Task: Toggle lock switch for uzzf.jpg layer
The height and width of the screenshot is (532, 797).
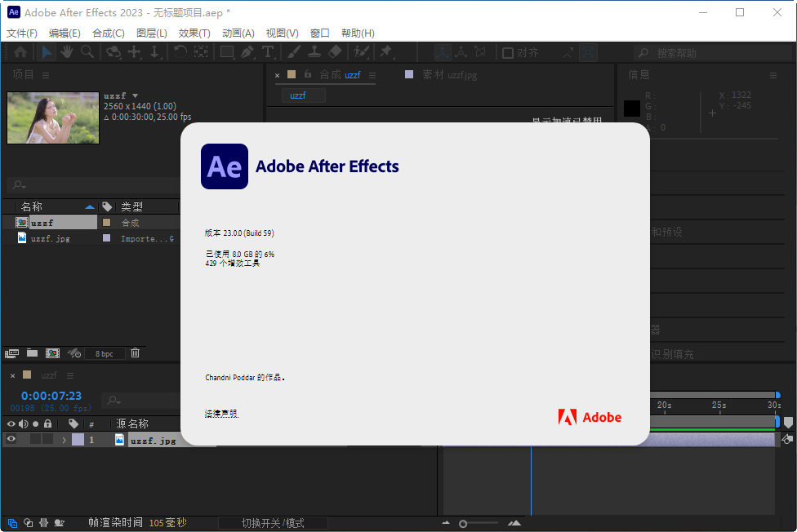Action: click(48, 440)
